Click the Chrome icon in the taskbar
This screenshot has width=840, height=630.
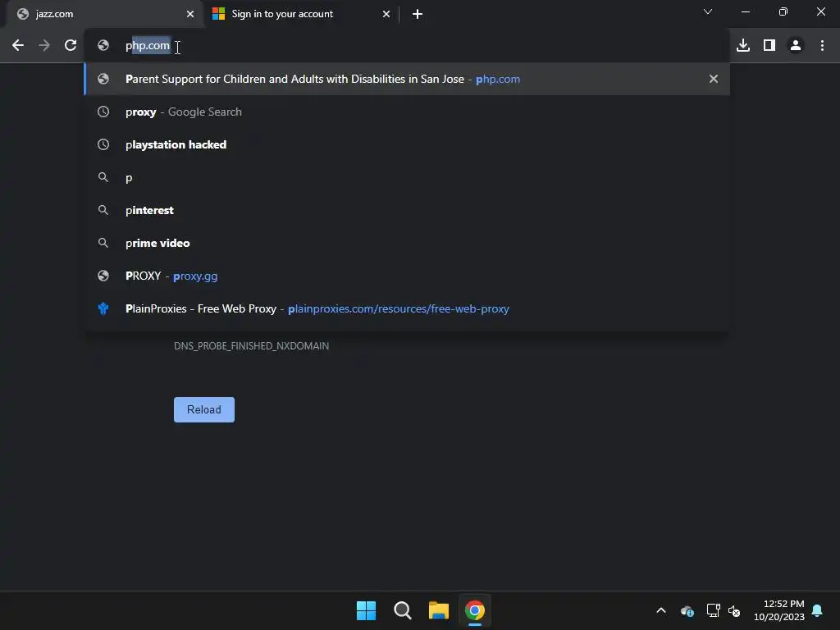(475, 610)
